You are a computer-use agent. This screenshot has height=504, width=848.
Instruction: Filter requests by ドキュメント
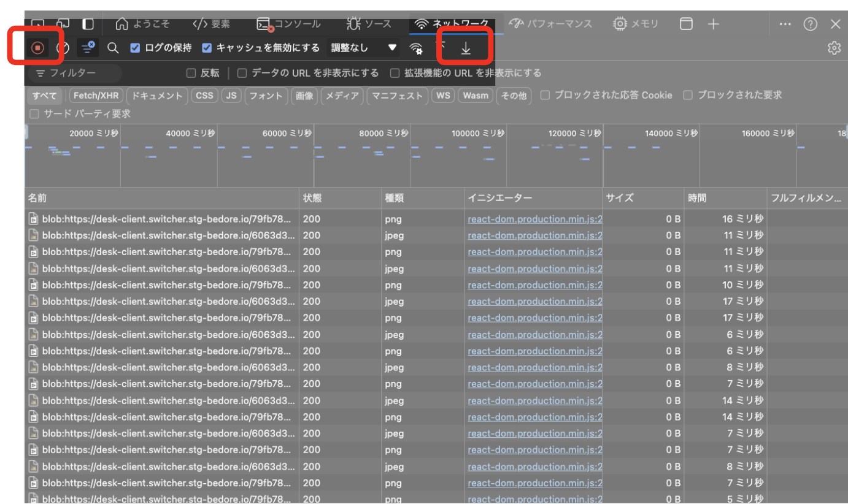point(157,96)
